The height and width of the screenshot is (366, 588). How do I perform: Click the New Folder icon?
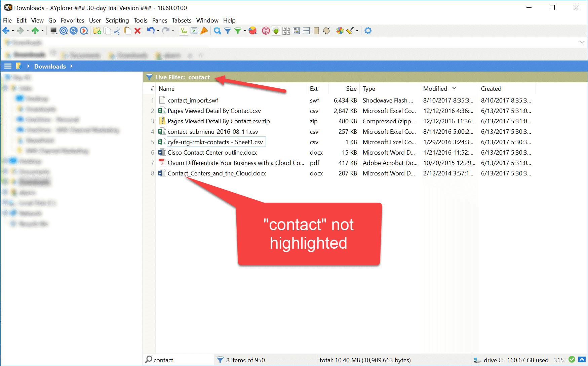(x=97, y=31)
